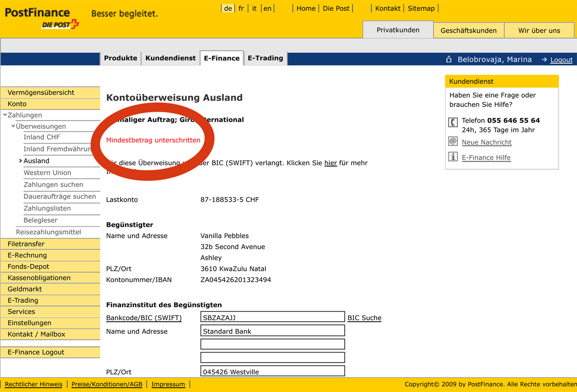Click the IBAN value ZA045426201323494
Screen dimensions: 577x392
[235, 280]
